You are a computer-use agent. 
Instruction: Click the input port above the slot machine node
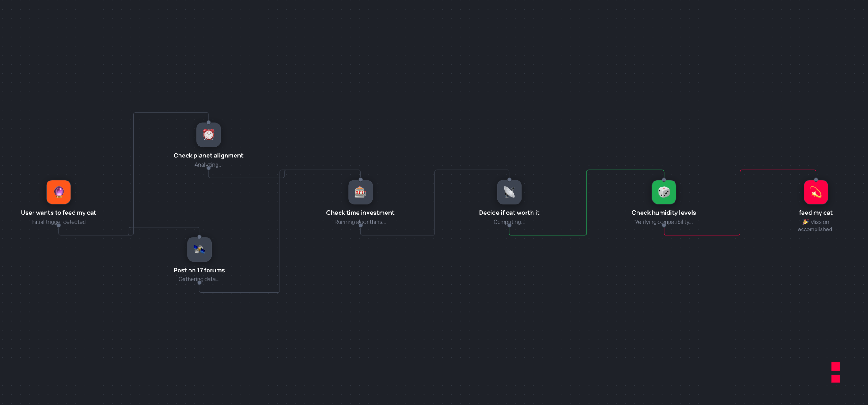pyautogui.click(x=360, y=180)
